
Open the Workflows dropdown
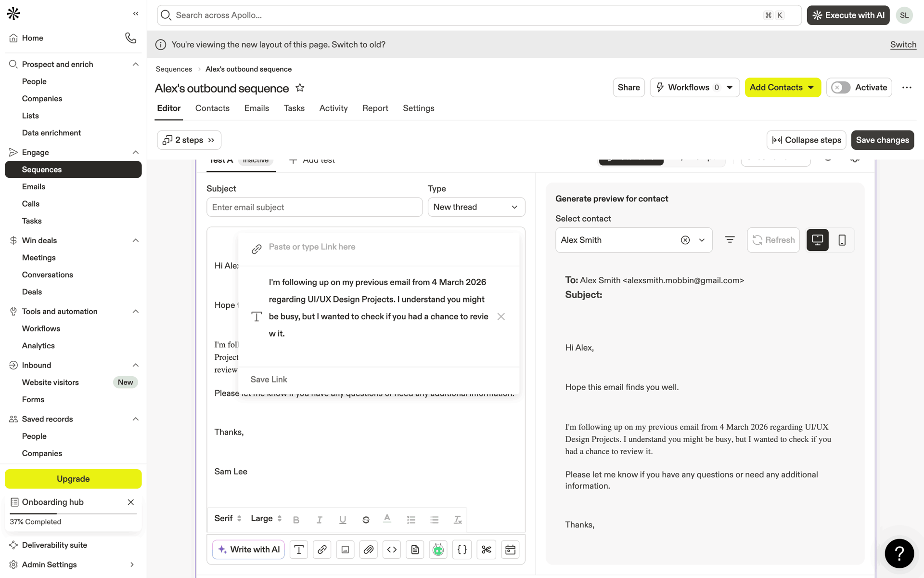(694, 88)
